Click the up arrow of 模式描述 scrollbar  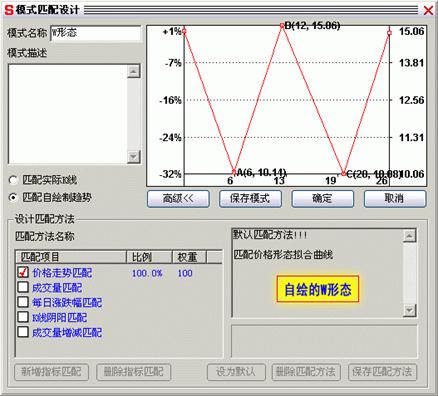pos(134,71)
